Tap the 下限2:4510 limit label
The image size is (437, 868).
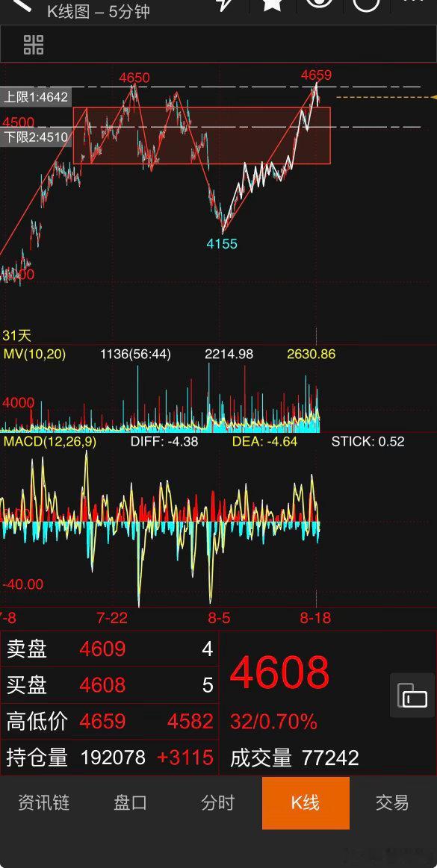[35, 137]
